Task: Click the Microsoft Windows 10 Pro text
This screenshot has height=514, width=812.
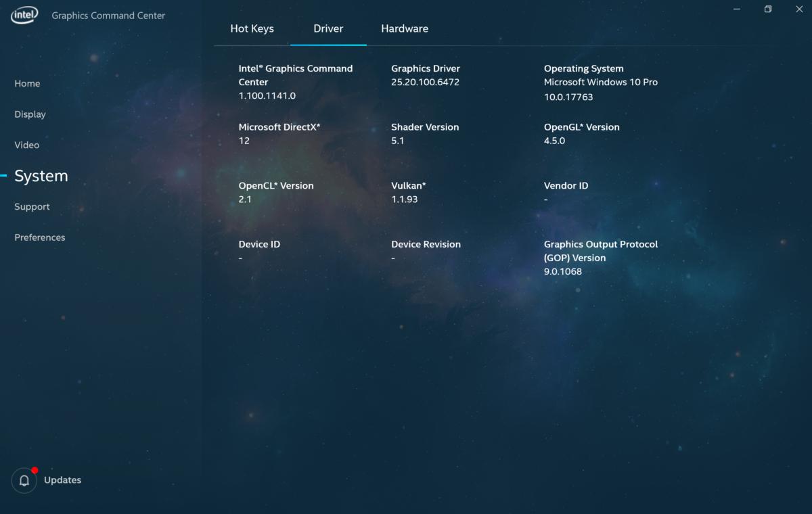Action: click(601, 83)
